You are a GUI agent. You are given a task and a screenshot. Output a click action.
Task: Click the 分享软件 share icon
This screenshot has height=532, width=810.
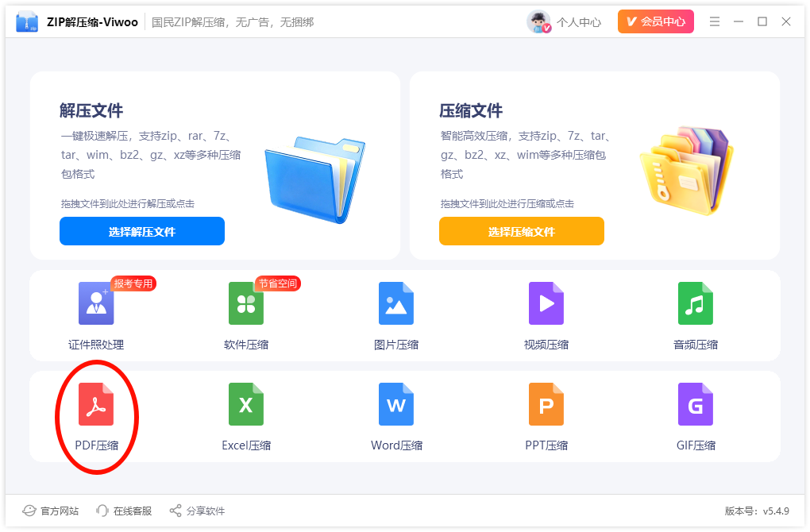click(175, 511)
